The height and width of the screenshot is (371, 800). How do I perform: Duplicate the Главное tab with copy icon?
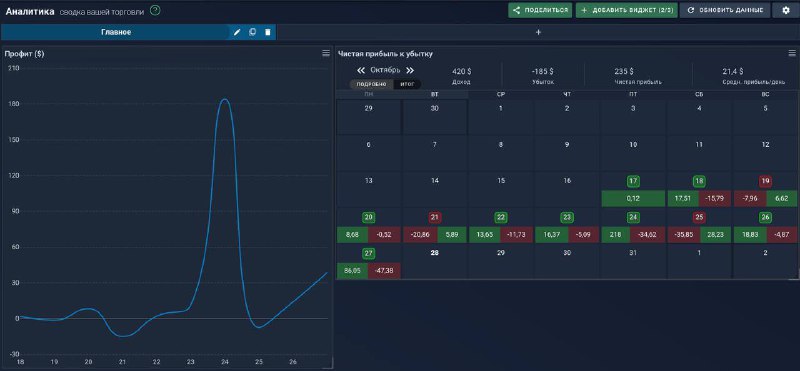click(x=252, y=32)
